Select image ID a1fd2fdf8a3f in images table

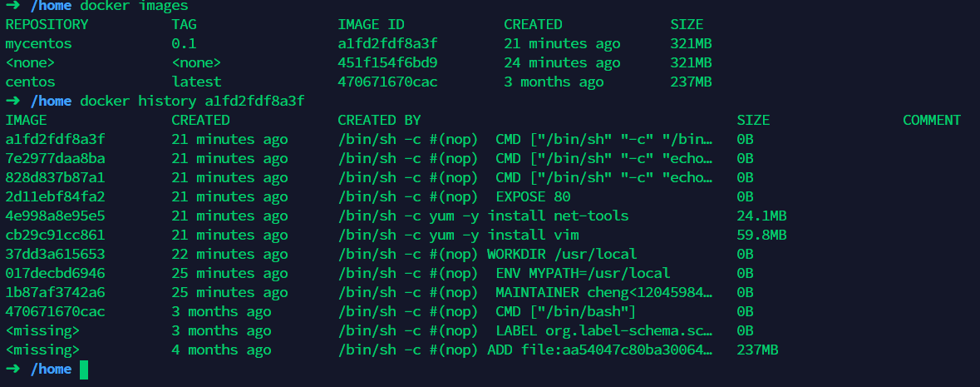click(x=387, y=44)
